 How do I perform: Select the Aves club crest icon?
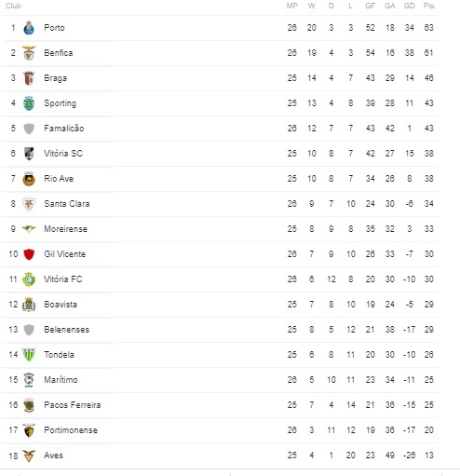[29, 456]
